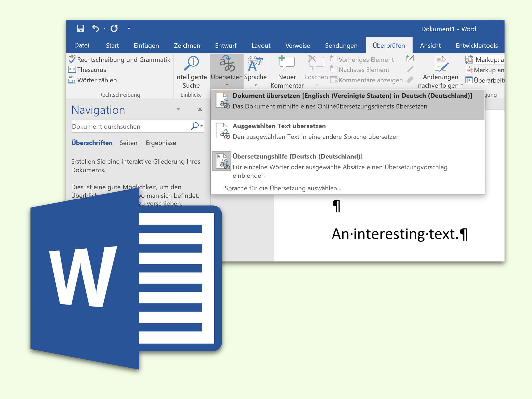Click the magnifier search icon
The width and height of the screenshot is (532, 399).
(195, 126)
